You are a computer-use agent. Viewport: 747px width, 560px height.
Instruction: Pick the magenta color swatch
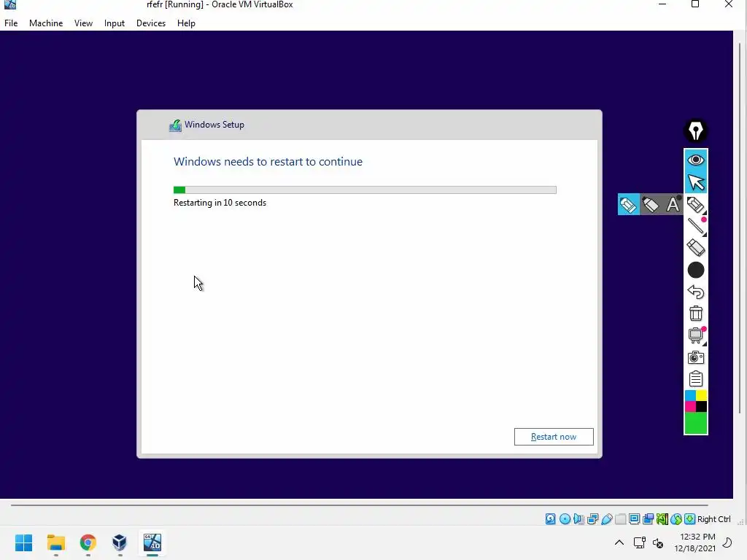point(690,407)
